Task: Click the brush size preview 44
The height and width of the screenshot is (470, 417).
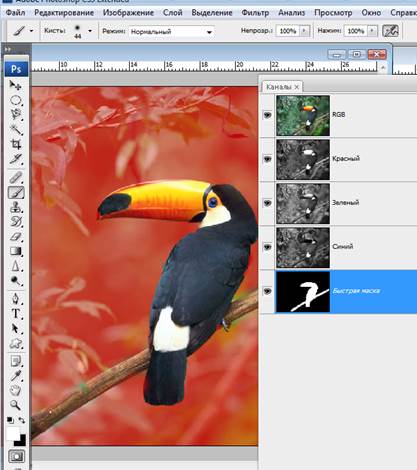Action: tap(78, 31)
